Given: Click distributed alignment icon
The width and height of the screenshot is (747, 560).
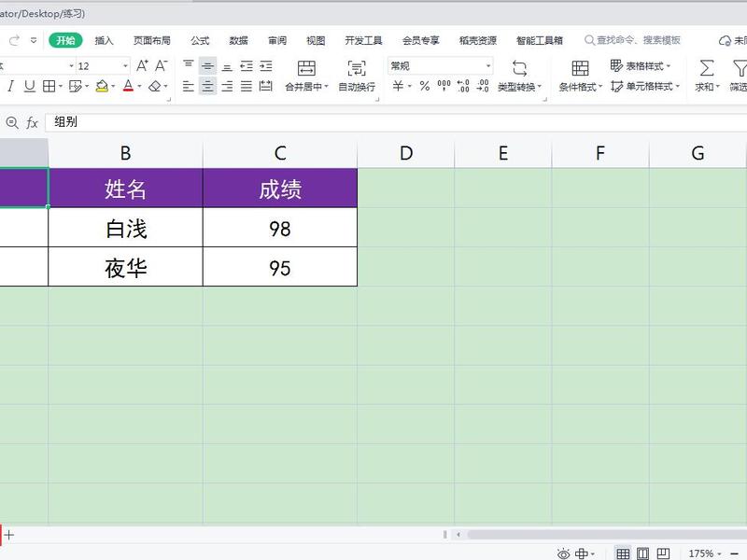Looking at the screenshot, I should [266, 86].
